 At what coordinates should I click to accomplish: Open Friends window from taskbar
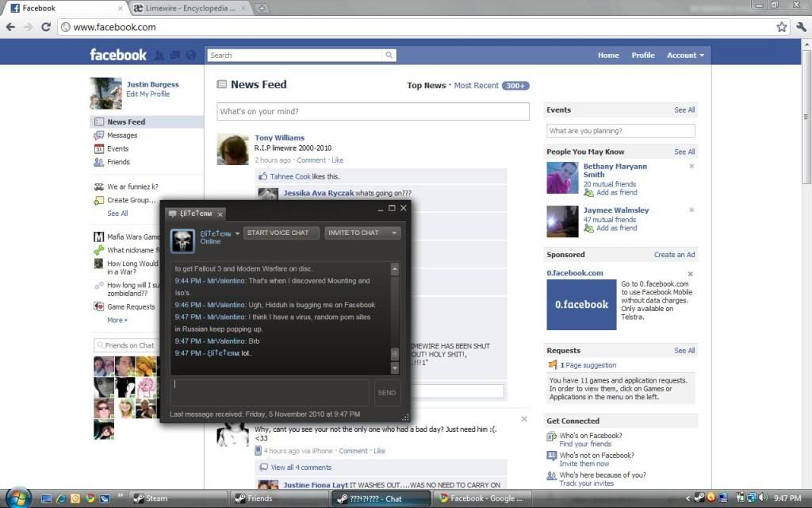click(279, 498)
